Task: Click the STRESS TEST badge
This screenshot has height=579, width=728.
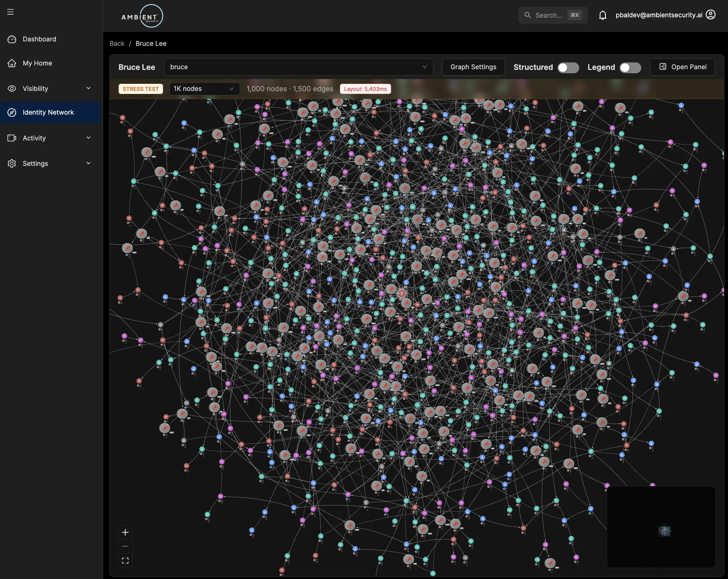Action: [141, 89]
